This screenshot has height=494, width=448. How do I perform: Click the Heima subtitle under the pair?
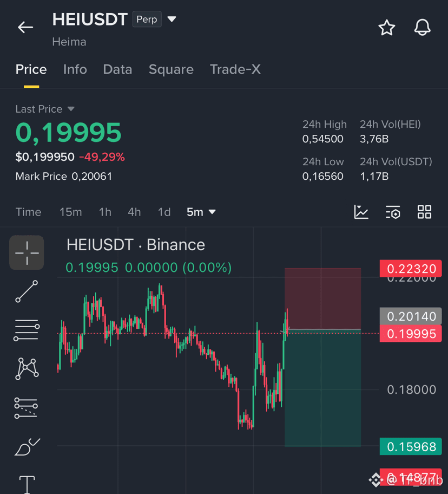pyautogui.click(x=69, y=42)
